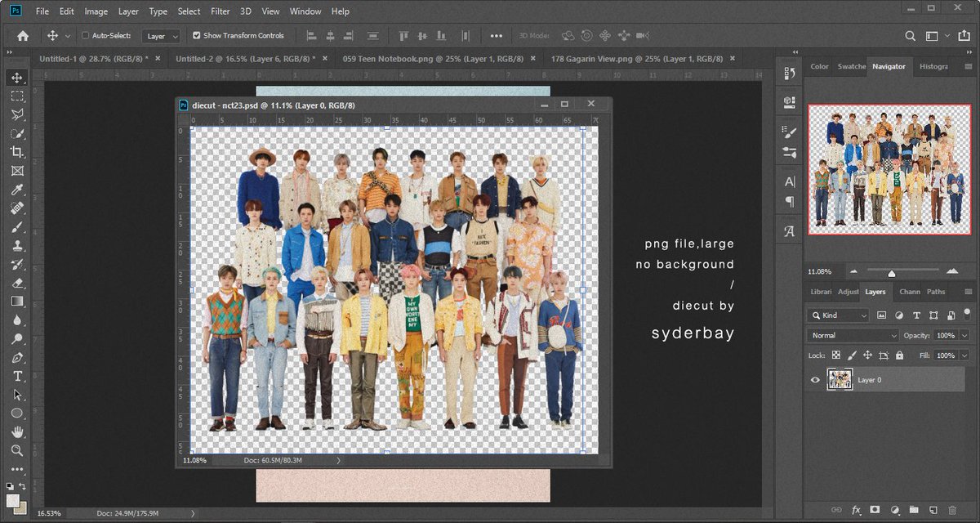The height and width of the screenshot is (523, 980).
Task: Open the Image menu
Action: [96, 11]
